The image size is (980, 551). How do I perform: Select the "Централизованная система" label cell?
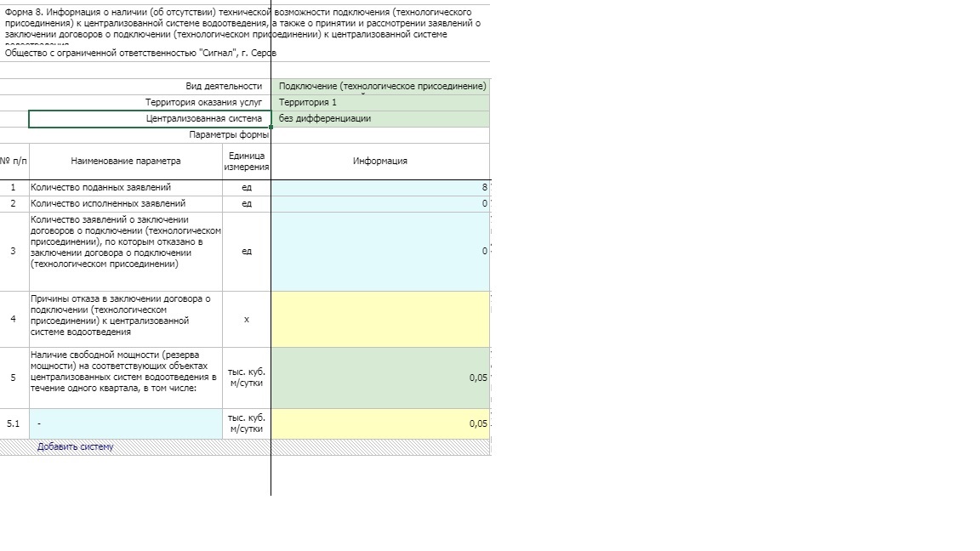[x=150, y=119]
